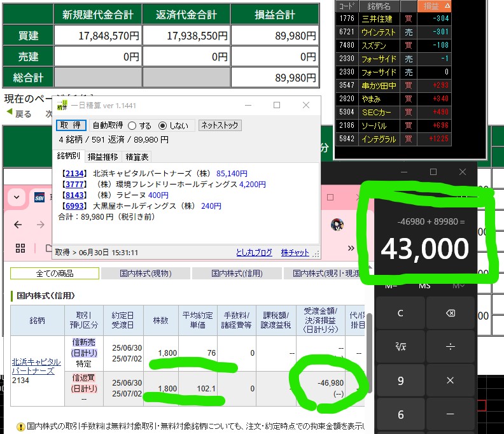Viewport: 504px width, 434px height.
Task: Select the 国内株式(信用) tab
Action: [x=237, y=274]
